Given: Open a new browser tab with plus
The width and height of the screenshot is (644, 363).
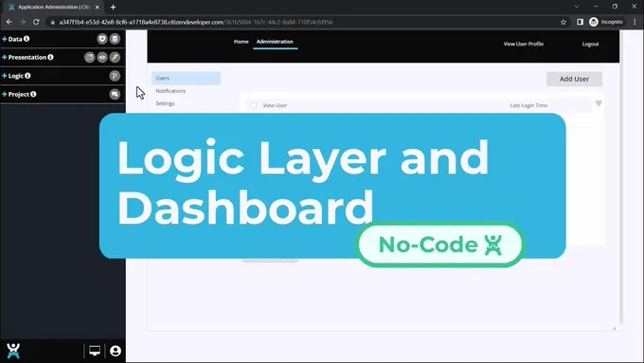Looking at the screenshot, I should pyautogui.click(x=113, y=7).
